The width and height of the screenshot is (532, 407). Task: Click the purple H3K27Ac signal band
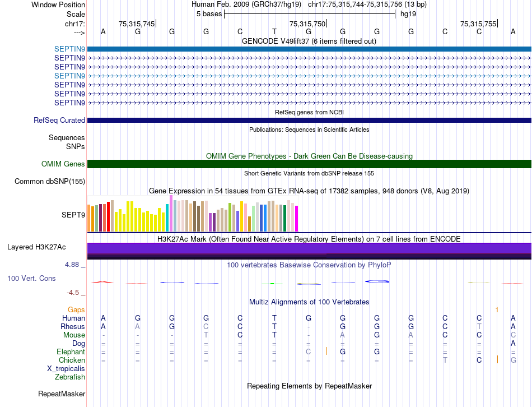click(309, 248)
